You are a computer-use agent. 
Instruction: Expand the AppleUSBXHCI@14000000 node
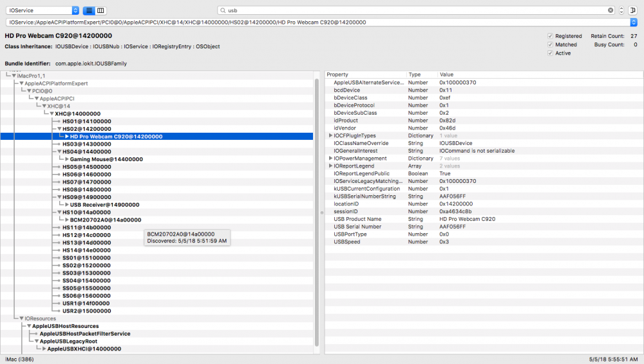[x=44, y=349]
